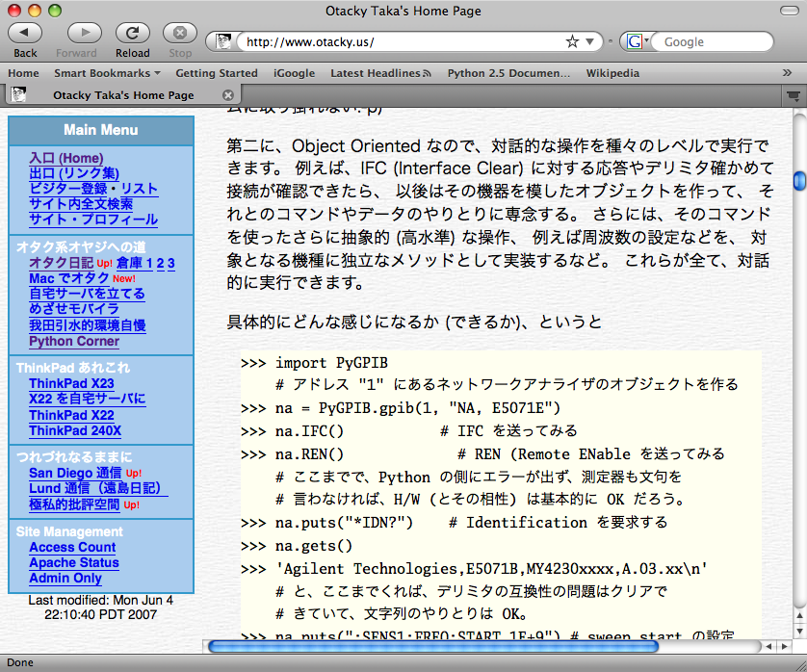Click the '>>> import PyGPIB' code line
Screen dimensions: 807x672
point(314,363)
